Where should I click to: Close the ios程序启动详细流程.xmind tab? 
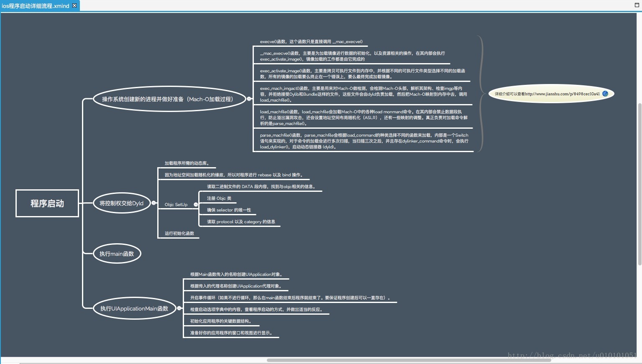coord(74,5)
